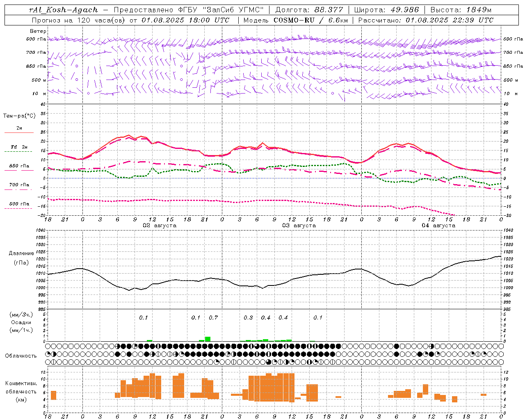Click the tallest green precipitation bar
525x420 pixels.
(208, 339)
